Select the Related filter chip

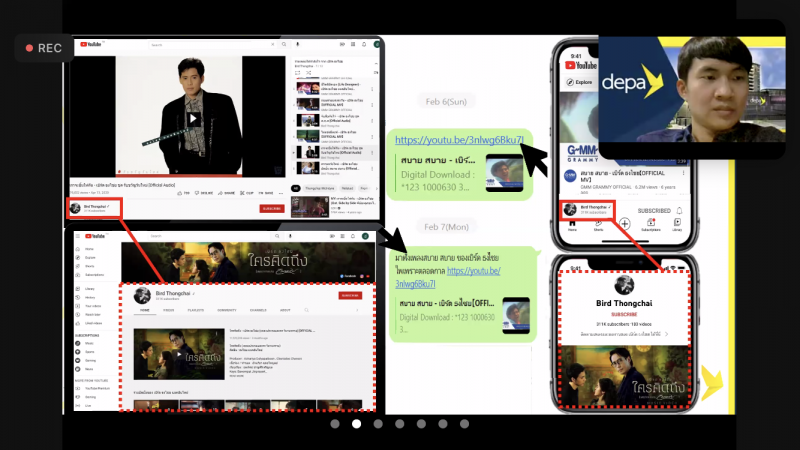point(347,188)
